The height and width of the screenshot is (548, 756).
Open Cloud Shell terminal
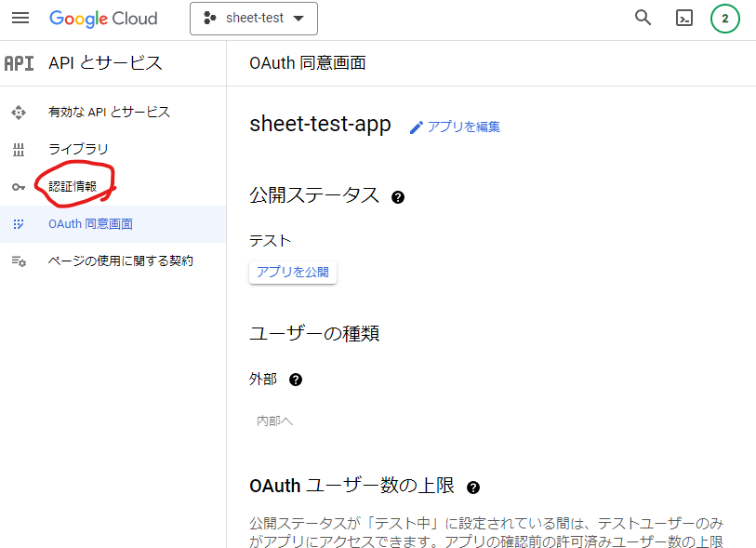click(x=683, y=18)
